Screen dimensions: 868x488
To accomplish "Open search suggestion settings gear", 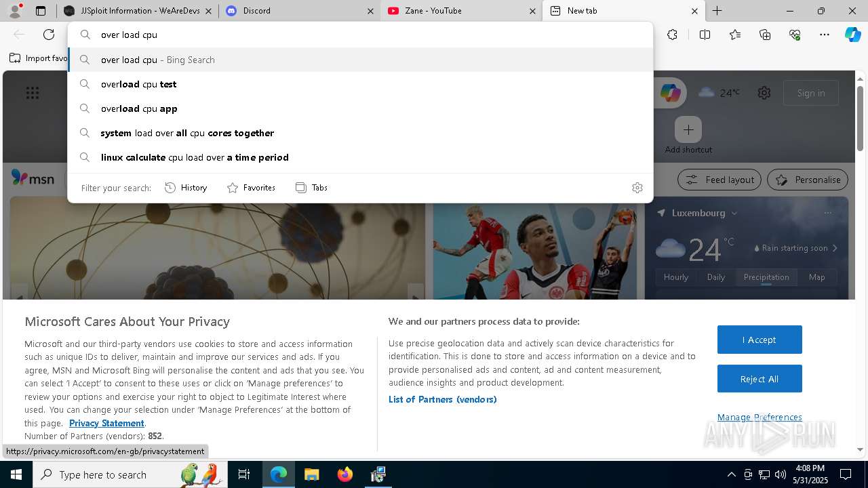I will click(637, 188).
